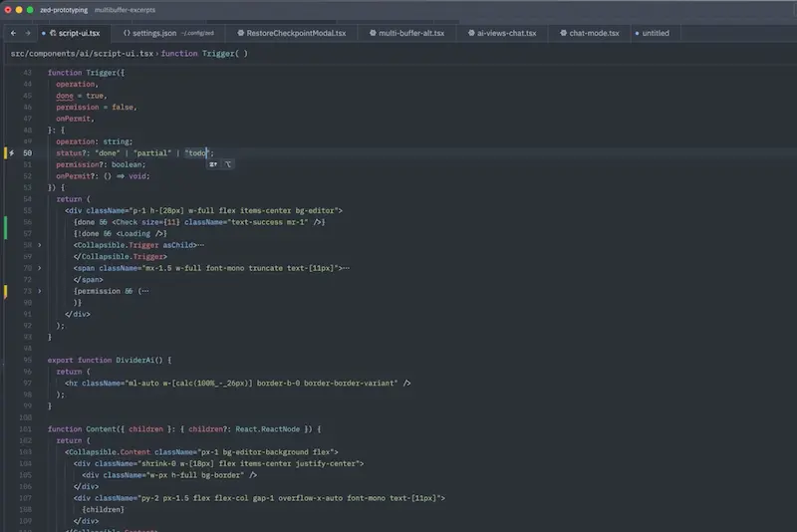Click the settings.json braces file icon

click(127, 33)
